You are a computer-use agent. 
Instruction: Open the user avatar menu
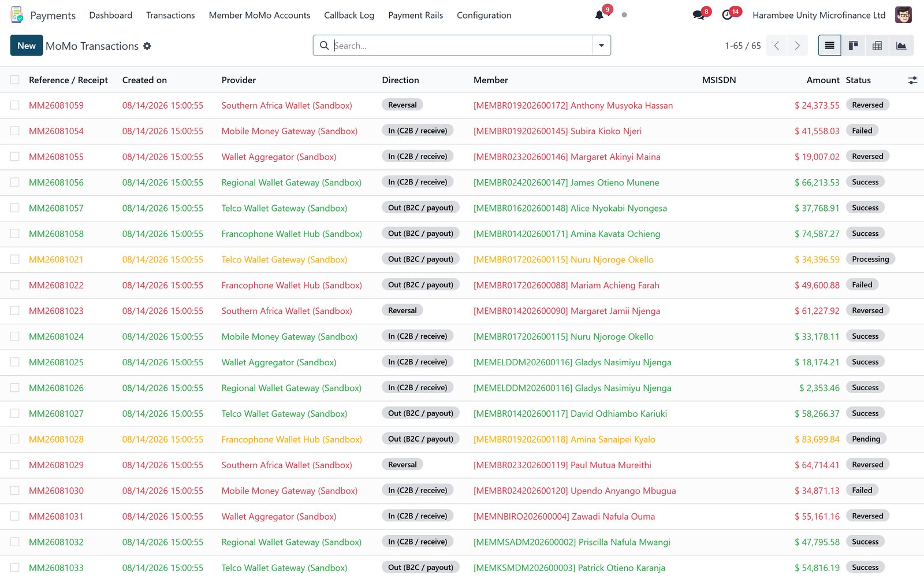click(903, 15)
